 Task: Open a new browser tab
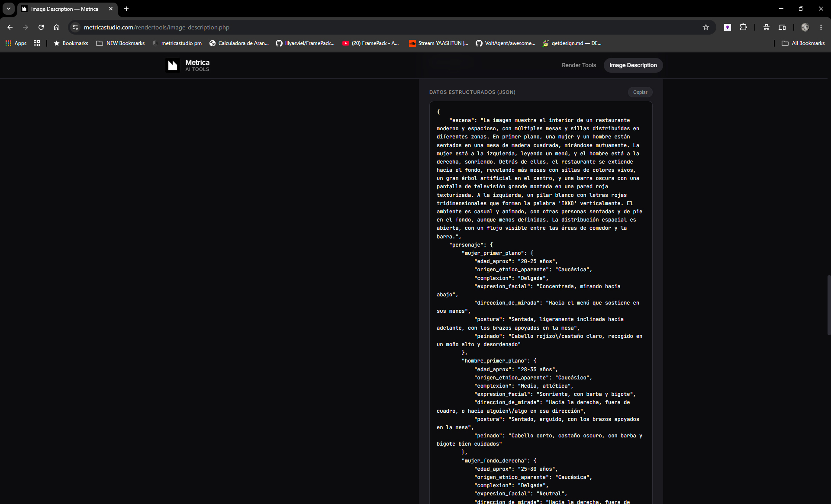point(126,9)
